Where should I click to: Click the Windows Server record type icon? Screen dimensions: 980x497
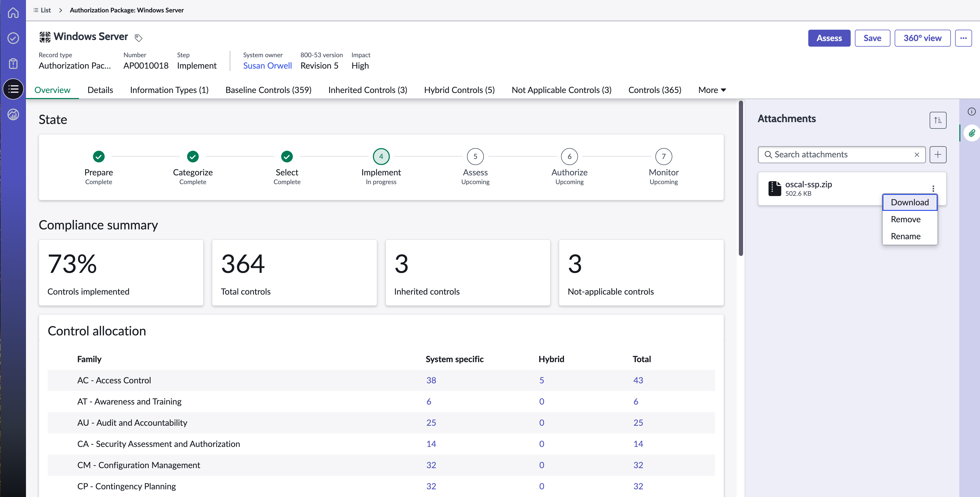pyautogui.click(x=45, y=37)
